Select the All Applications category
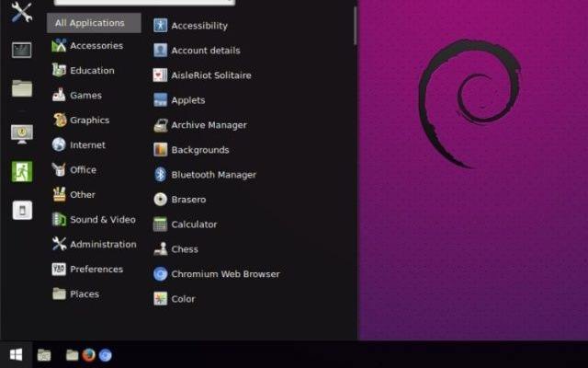This screenshot has width=588, height=368. (94, 23)
